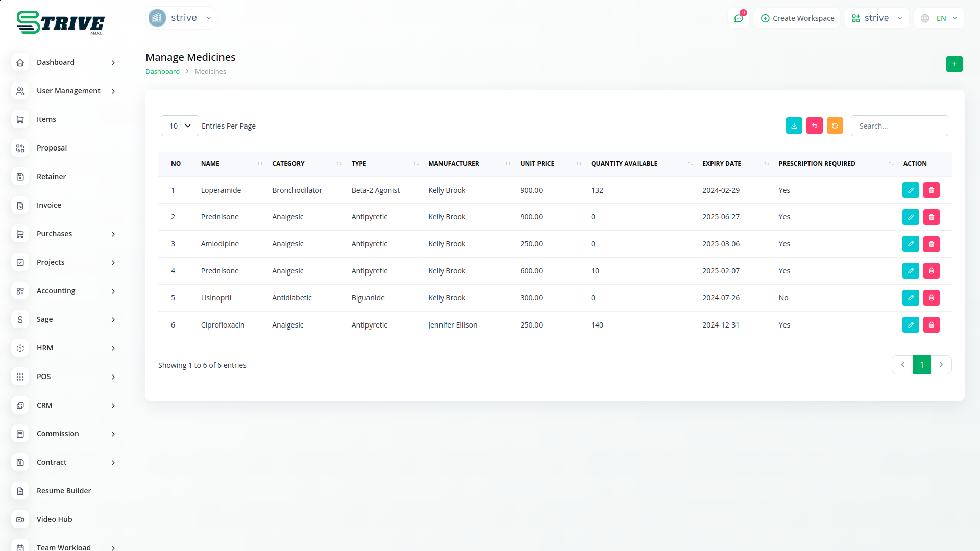Delete the Ciprofloxacin medicine row
This screenshot has height=551, width=980.
click(x=931, y=325)
